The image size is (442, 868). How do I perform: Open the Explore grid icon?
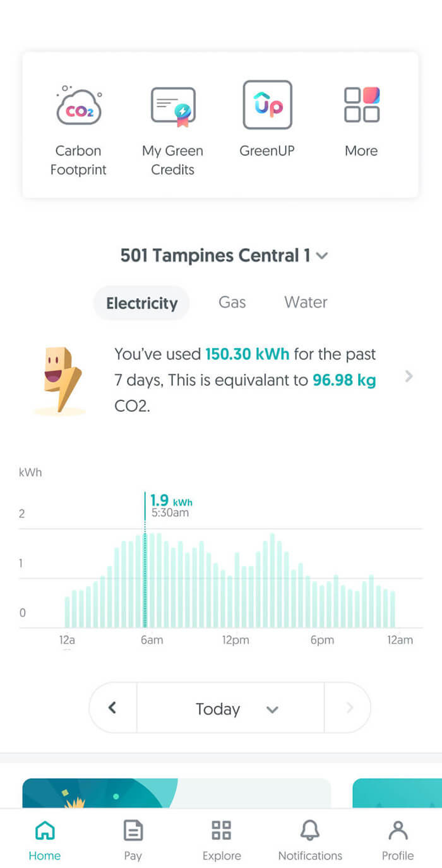click(221, 840)
